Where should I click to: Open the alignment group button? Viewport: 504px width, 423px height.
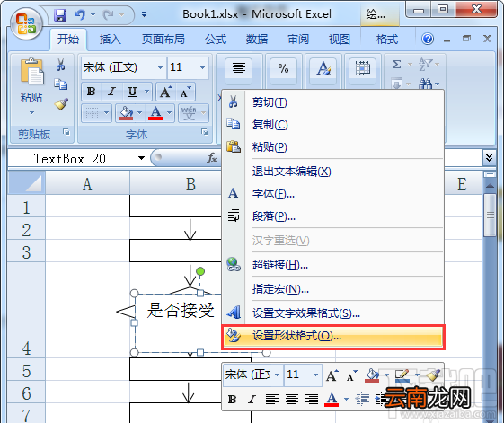[238, 71]
